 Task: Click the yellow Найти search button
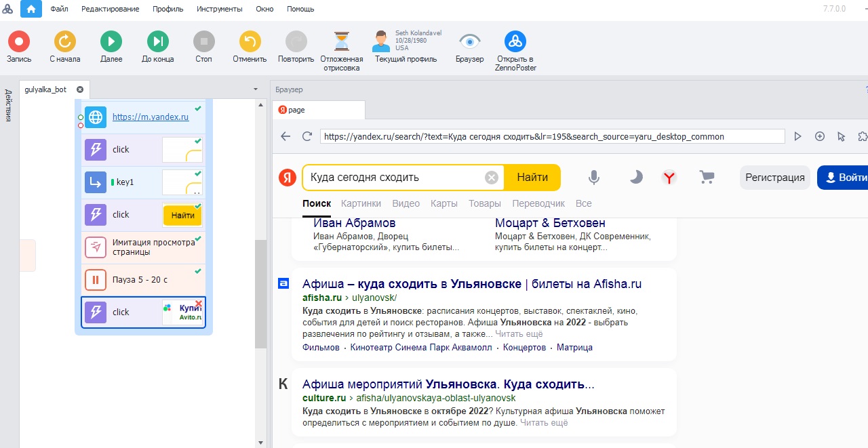coord(532,178)
